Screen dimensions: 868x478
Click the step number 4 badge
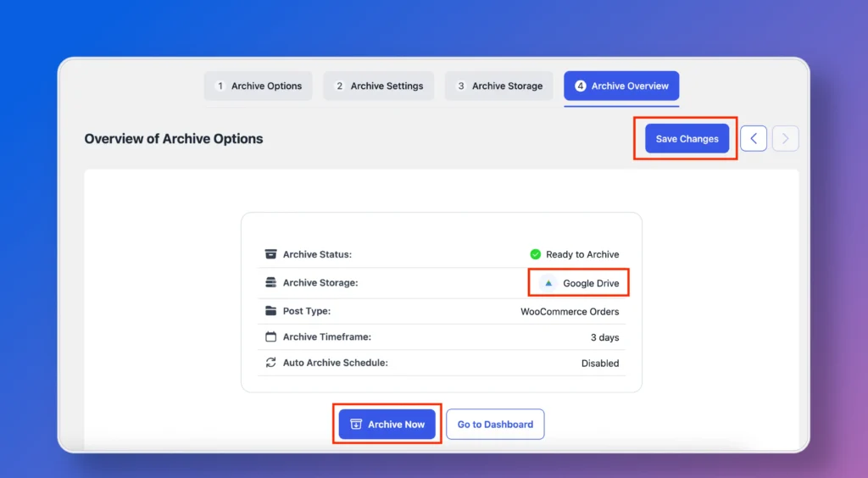[580, 86]
